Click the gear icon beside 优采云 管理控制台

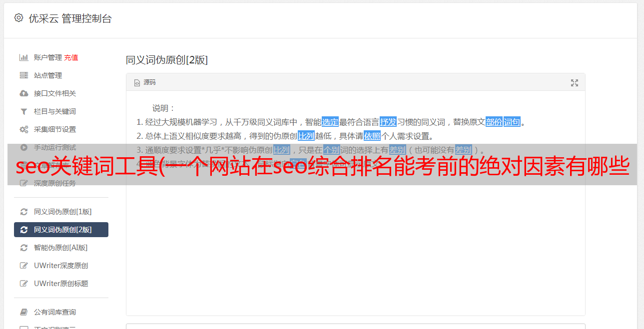pyautogui.click(x=18, y=18)
